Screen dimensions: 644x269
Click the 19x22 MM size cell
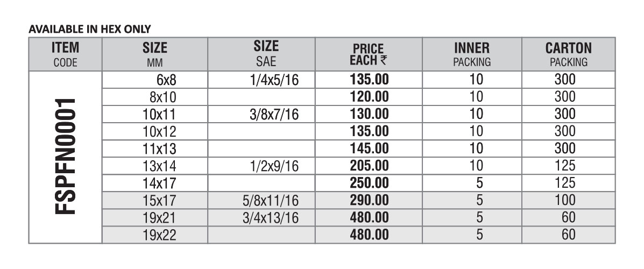pyautogui.click(x=161, y=235)
